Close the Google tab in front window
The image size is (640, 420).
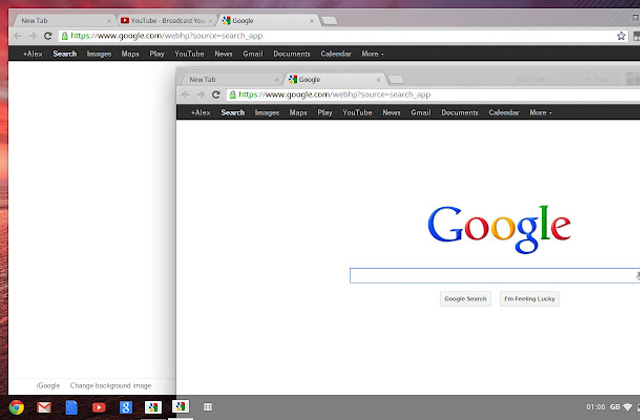[x=378, y=80]
